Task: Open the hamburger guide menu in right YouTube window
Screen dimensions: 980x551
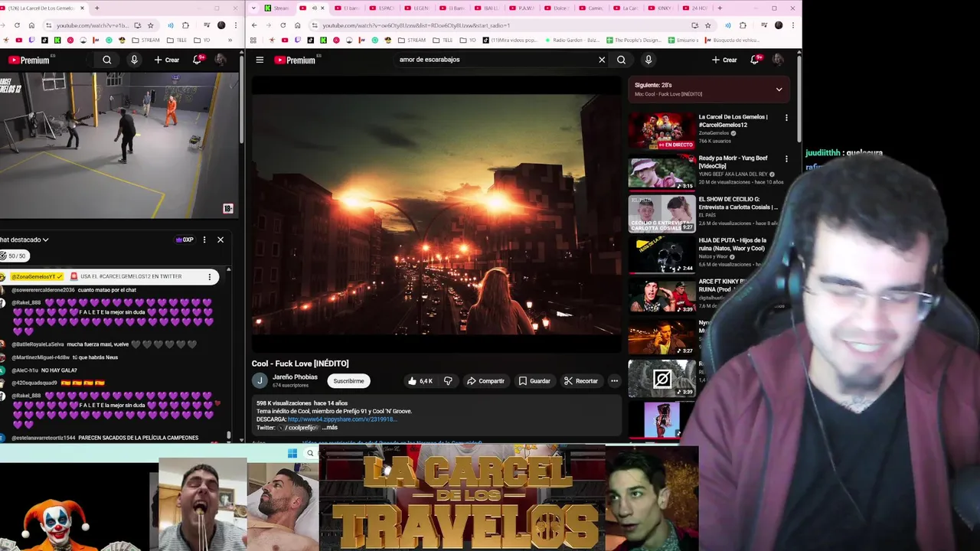Action: pyautogui.click(x=260, y=60)
